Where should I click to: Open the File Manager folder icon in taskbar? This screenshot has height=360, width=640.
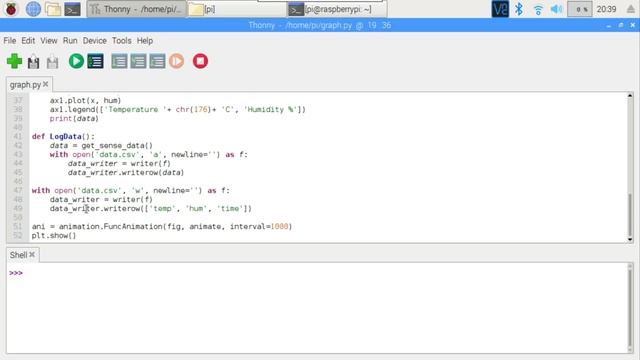(53, 9)
